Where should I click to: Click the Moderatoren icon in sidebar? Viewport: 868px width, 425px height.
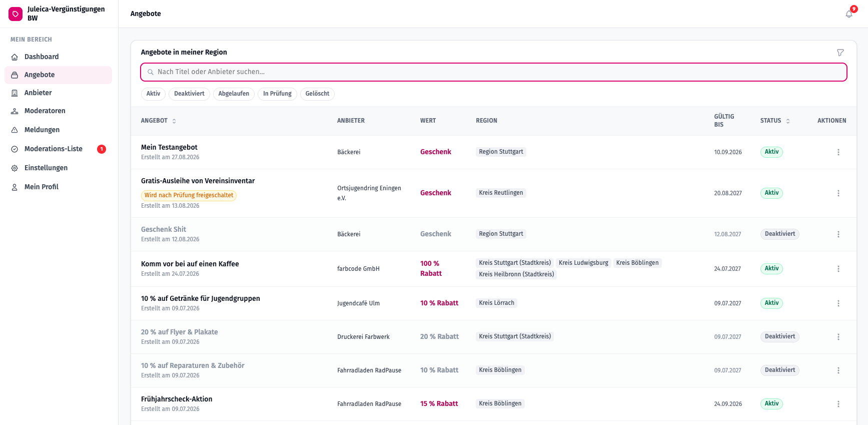click(x=15, y=111)
